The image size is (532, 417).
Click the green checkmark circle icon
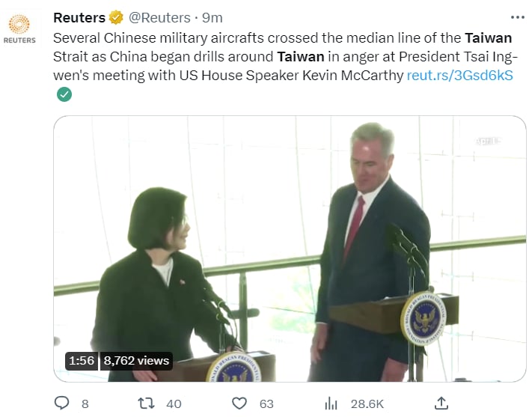click(64, 94)
